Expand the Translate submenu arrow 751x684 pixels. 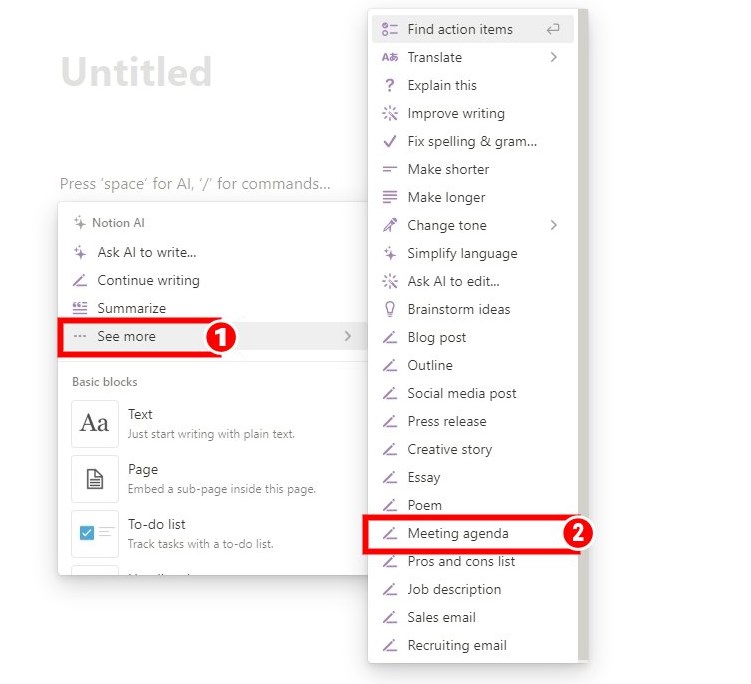pyautogui.click(x=554, y=58)
